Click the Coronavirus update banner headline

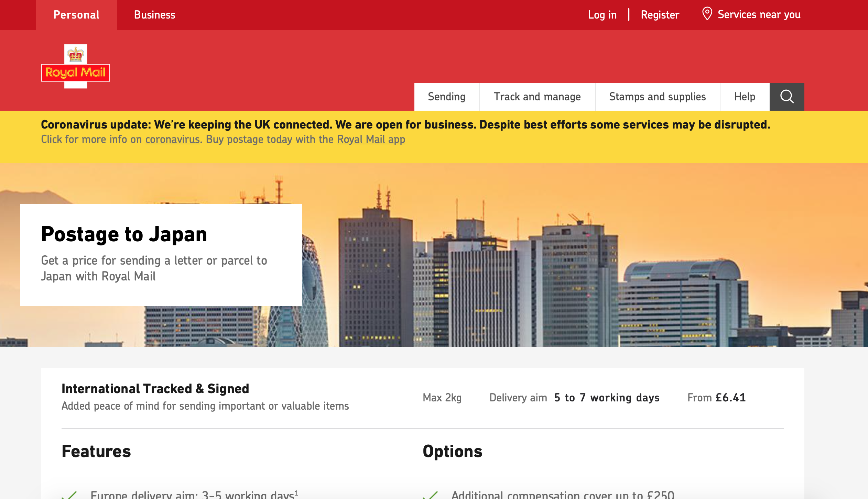(x=406, y=124)
